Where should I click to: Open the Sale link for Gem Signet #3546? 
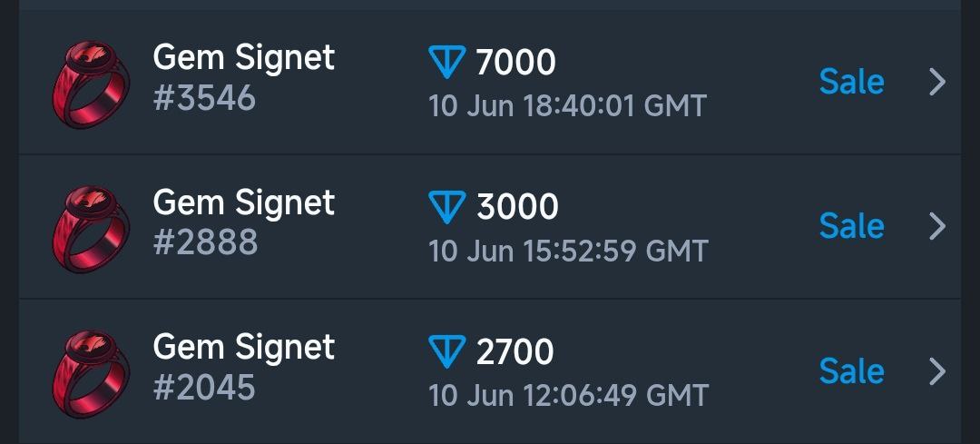[x=851, y=82]
